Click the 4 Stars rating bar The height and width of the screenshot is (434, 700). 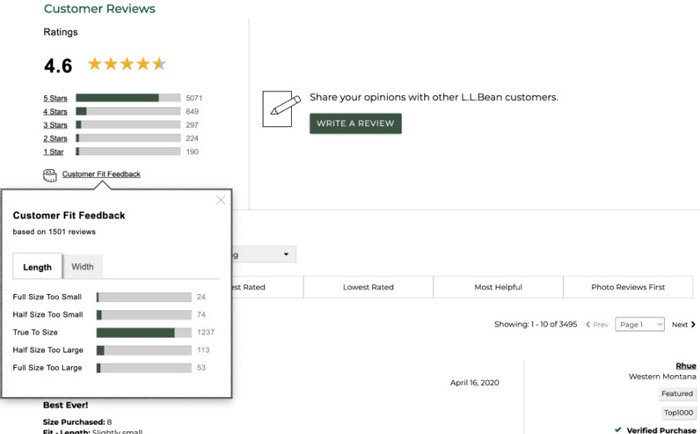(128, 111)
